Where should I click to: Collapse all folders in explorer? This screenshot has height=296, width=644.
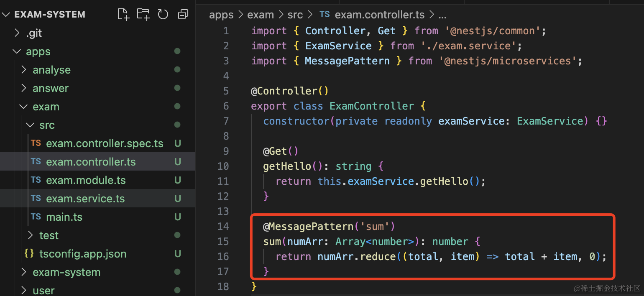click(183, 15)
